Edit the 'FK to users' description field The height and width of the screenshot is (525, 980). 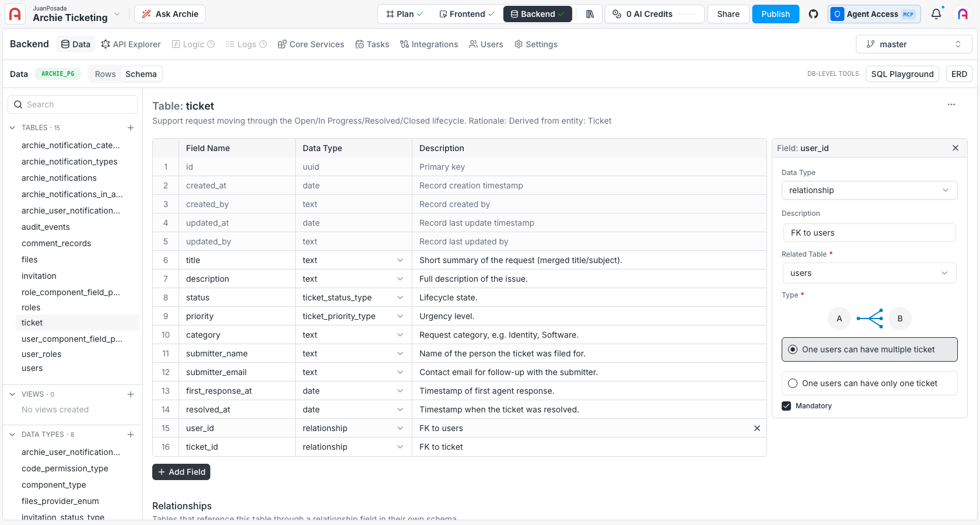click(870, 233)
